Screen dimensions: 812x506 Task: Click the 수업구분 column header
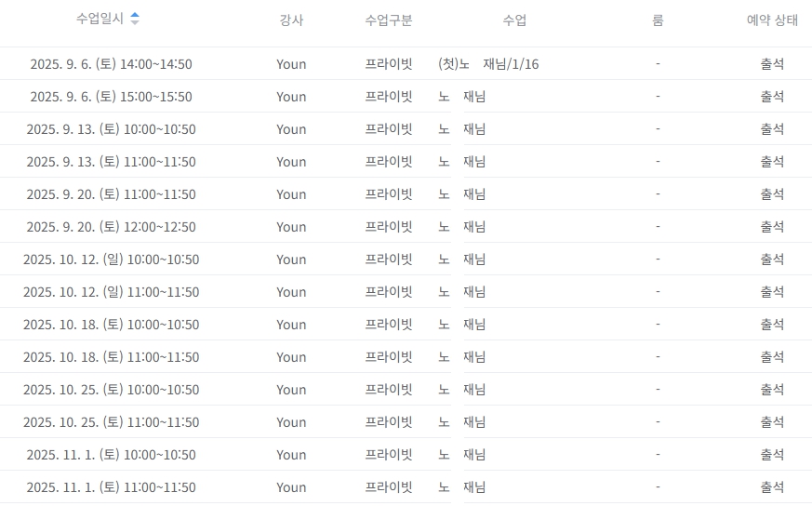pyautogui.click(x=389, y=20)
